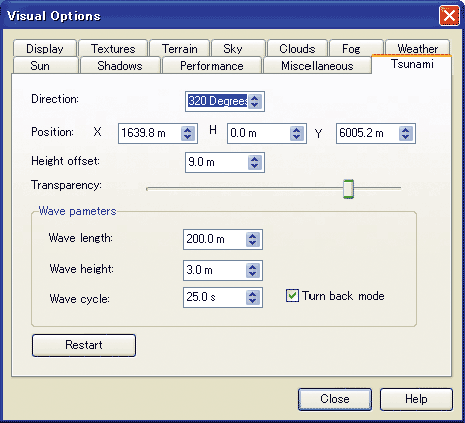Go to the Shadows tab

coord(120,66)
